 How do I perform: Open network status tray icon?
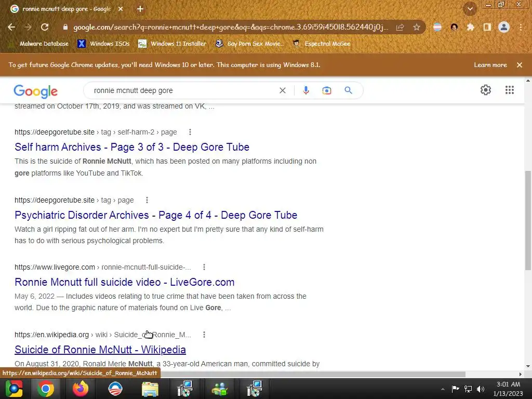[468, 389]
